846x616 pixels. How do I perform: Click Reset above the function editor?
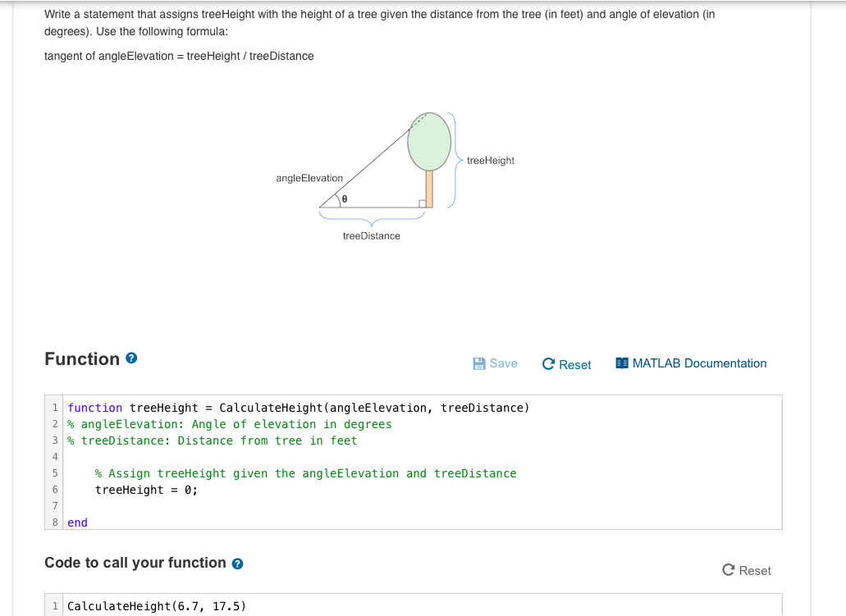(x=566, y=365)
